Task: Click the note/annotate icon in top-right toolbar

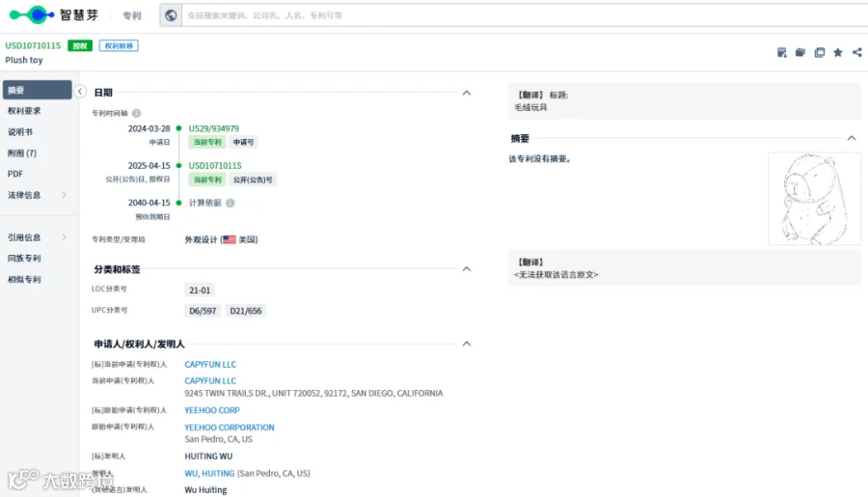Action: pyautogui.click(x=781, y=52)
